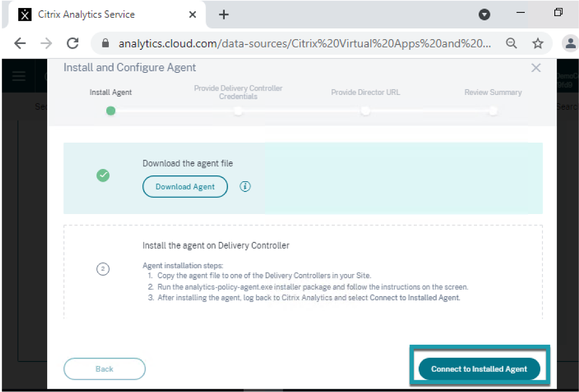Click the padlock site security icon
This screenshot has width=579, height=392.
(105, 43)
